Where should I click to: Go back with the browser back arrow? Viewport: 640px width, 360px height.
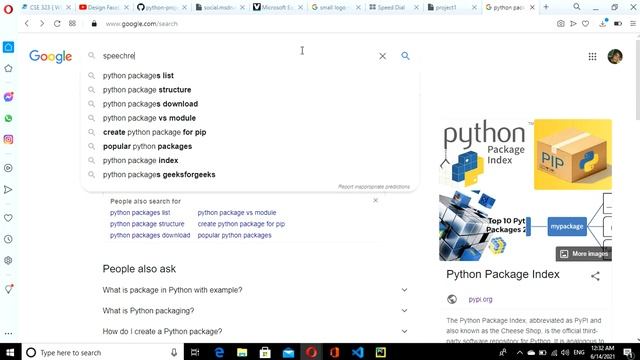tap(27, 24)
